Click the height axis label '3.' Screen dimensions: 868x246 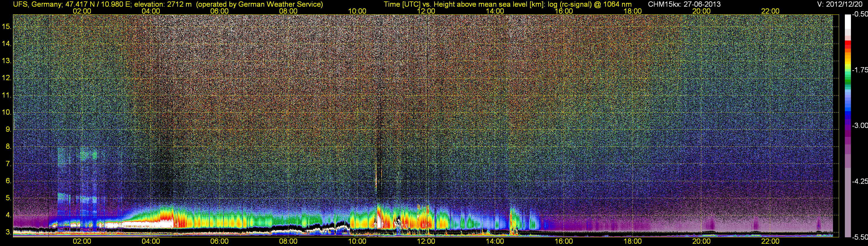click(x=8, y=232)
